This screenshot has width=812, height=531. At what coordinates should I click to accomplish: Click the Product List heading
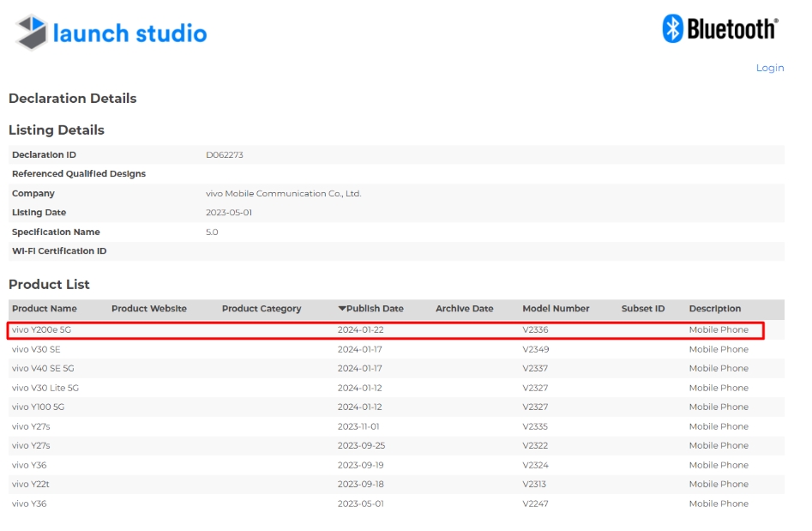click(49, 285)
